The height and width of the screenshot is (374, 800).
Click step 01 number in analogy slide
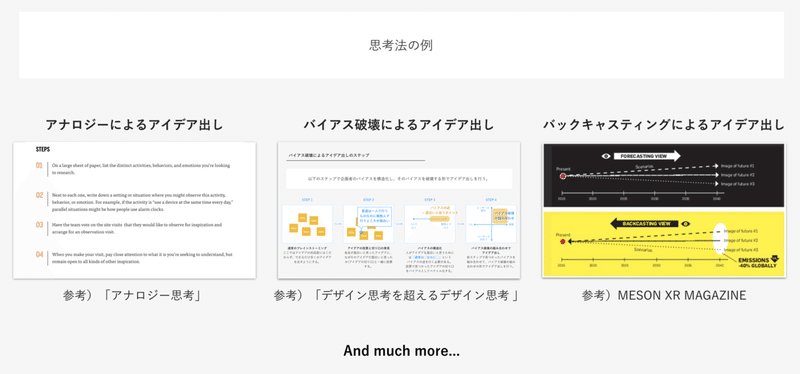[x=39, y=166]
